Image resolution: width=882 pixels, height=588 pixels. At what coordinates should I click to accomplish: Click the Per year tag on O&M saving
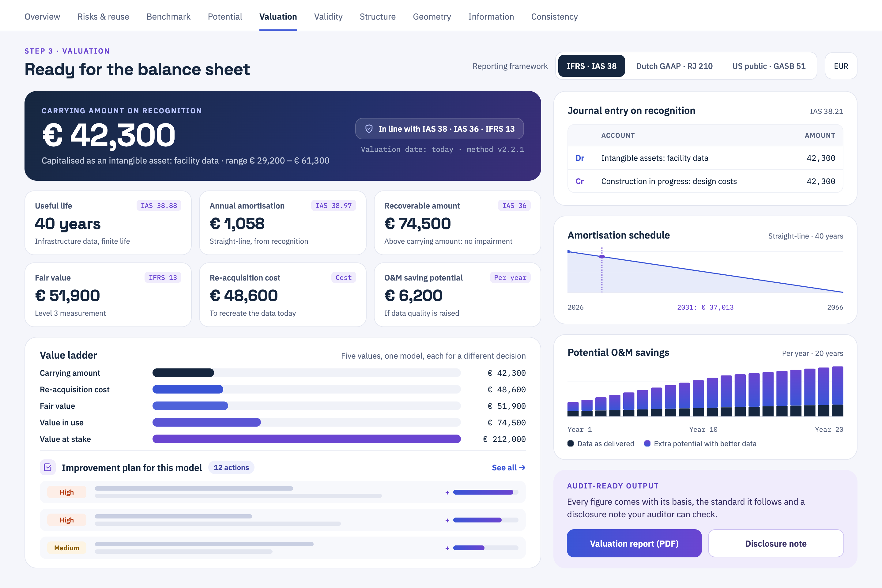click(x=510, y=277)
